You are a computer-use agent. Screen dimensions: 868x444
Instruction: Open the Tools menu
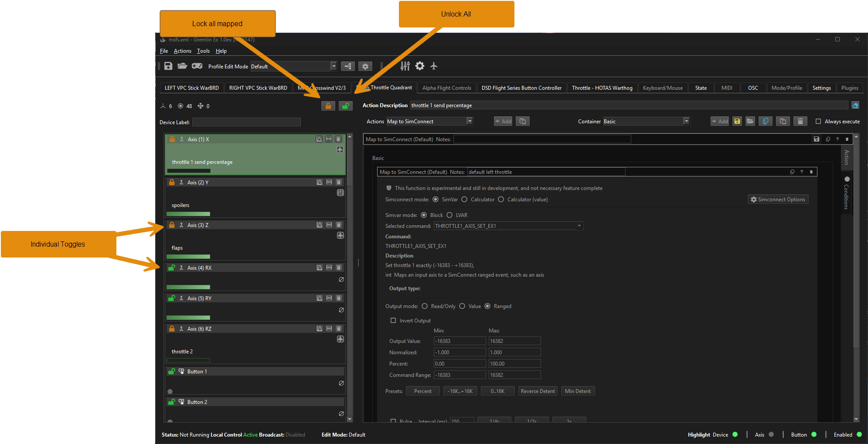tap(203, 51)
